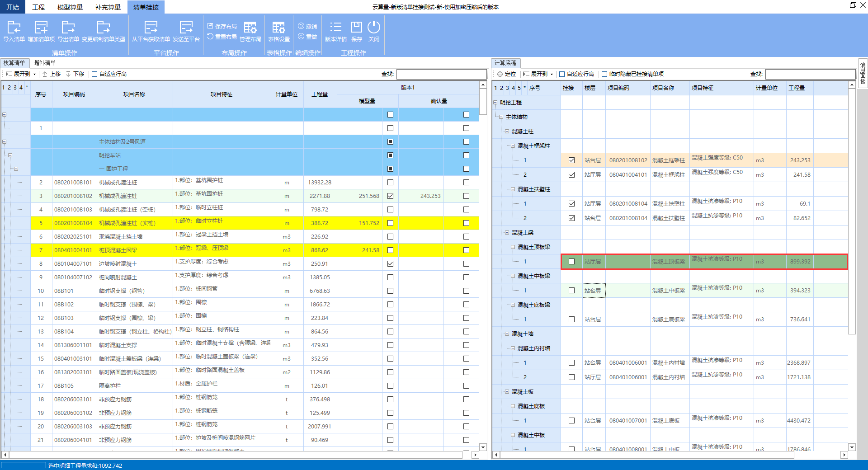Click the 重置布局 icon
The width and height of the screenshot is (868, 470).
coord(210,36)
